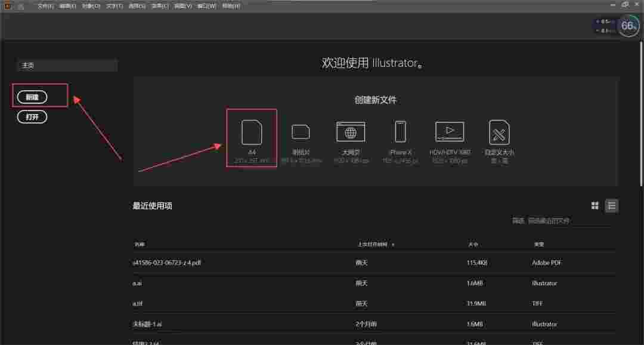Open the 帮助(H) menu

click(x=231, y=6)
